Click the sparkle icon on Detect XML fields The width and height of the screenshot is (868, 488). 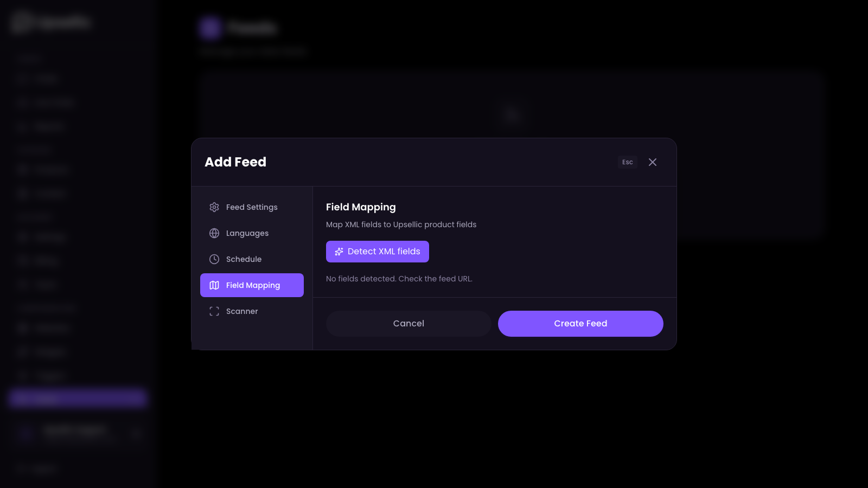339,252
